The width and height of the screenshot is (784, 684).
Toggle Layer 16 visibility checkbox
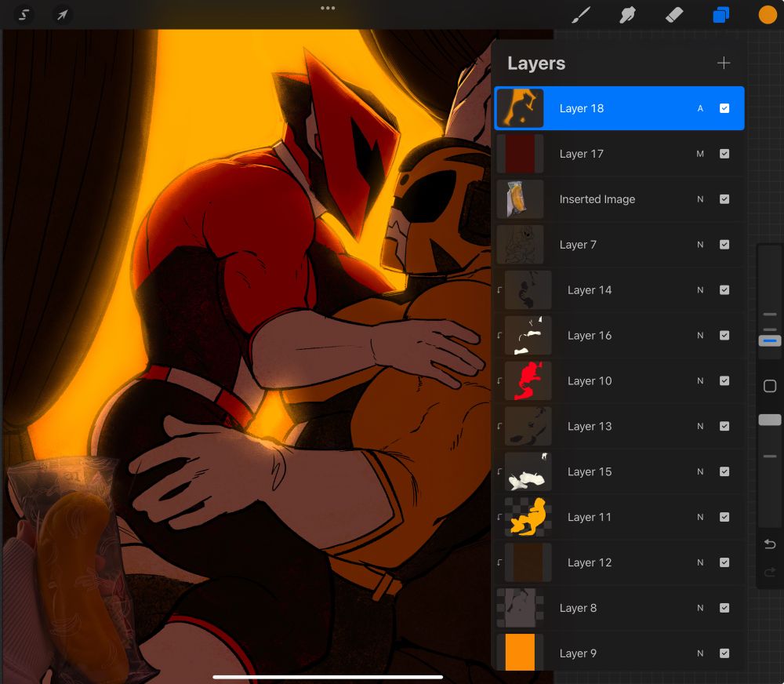point(724,335)
